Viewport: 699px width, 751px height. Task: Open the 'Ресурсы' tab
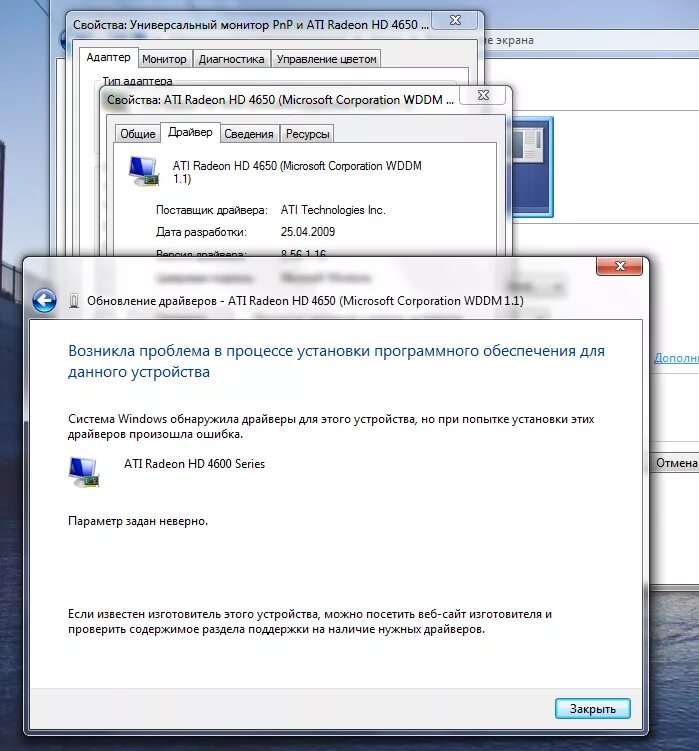pos(308,134)
